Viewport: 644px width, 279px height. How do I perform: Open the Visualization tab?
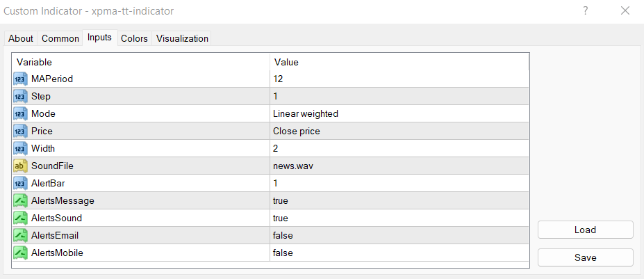(x=182, y=38)
